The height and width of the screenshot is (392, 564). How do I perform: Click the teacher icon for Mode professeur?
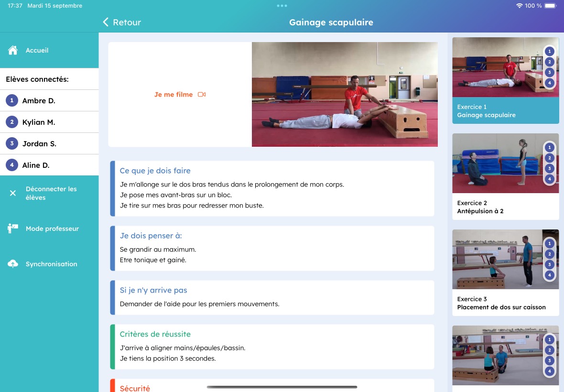[12, 229]
